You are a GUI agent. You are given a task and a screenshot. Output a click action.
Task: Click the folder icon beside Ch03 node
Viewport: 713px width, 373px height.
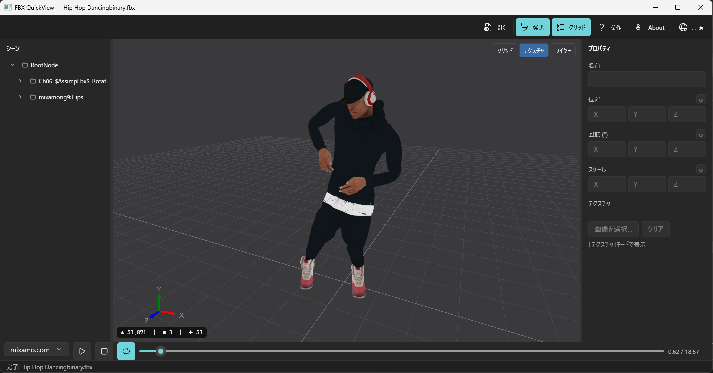[x=33, y=81]
